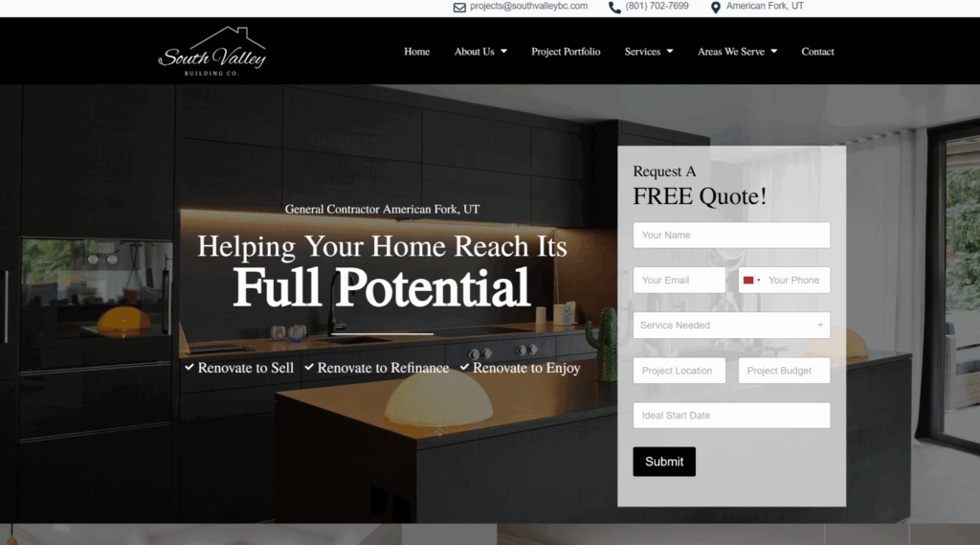Open the phone country flag selector
The image size is (980, 545).
[x=750, y=280]
